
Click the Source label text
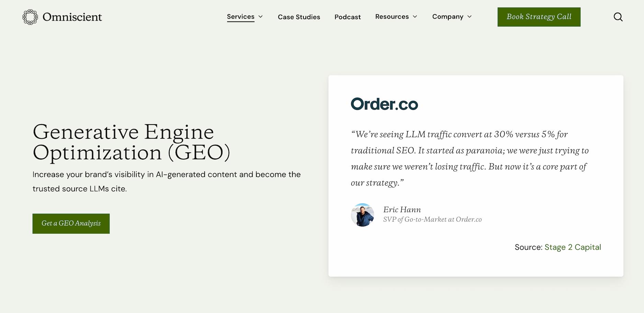[x=528, y=247]
